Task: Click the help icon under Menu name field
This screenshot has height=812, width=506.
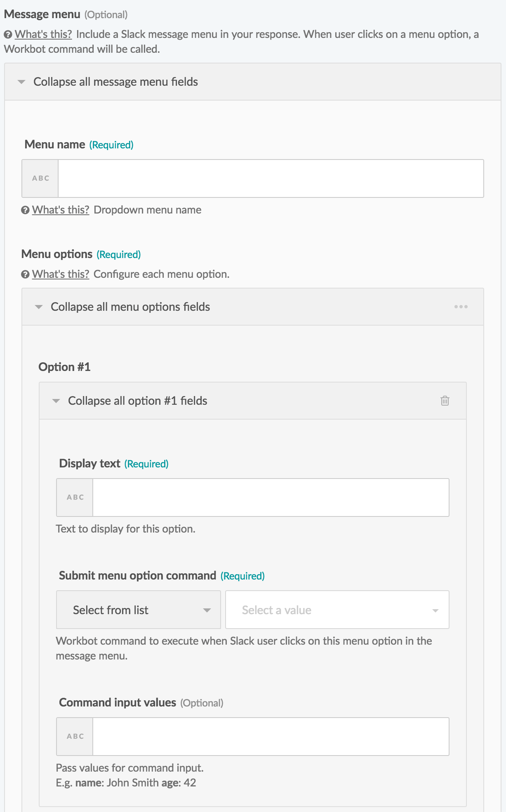Action: tap(26, 210)
